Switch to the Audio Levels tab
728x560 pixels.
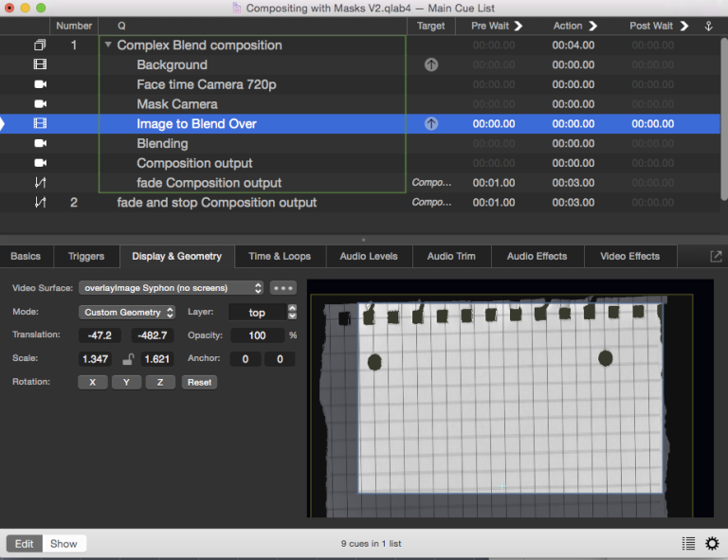[369, 256]
